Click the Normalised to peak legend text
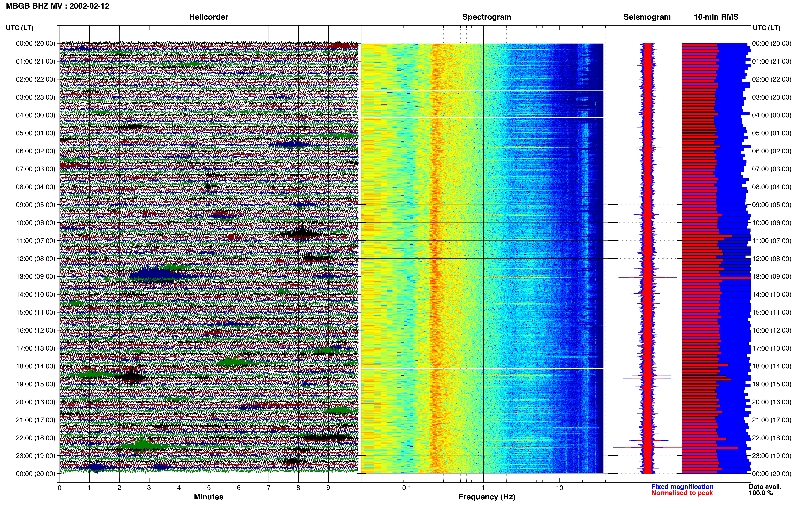 tap(682, 493)
